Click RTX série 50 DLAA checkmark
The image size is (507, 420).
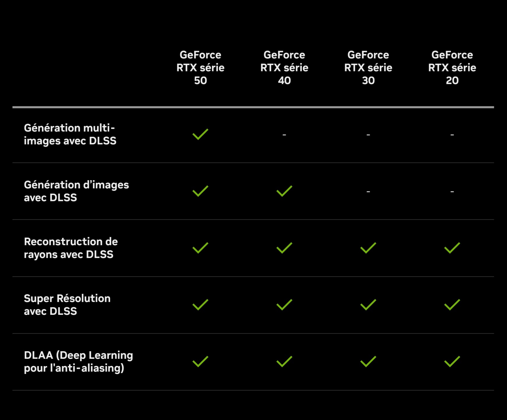click(200, 361)
